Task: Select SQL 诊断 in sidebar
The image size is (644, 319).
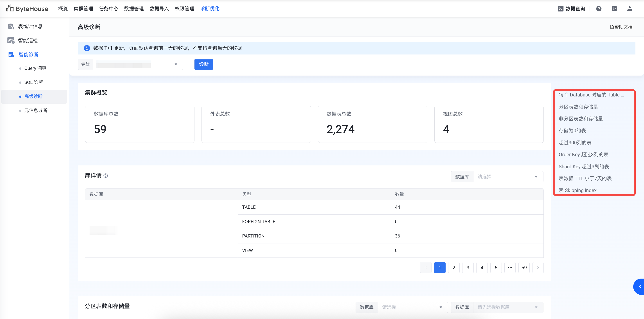Action: pyautogui.click(x=34, y=82)
